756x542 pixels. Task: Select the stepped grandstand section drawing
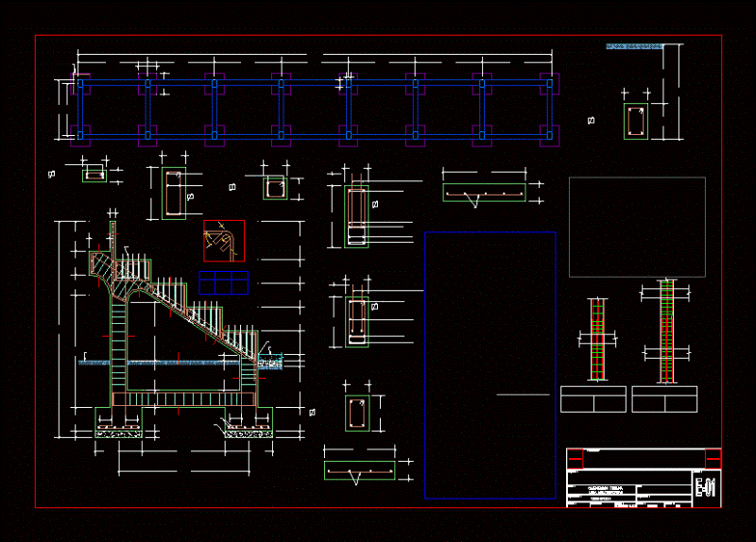pos(182,330)
